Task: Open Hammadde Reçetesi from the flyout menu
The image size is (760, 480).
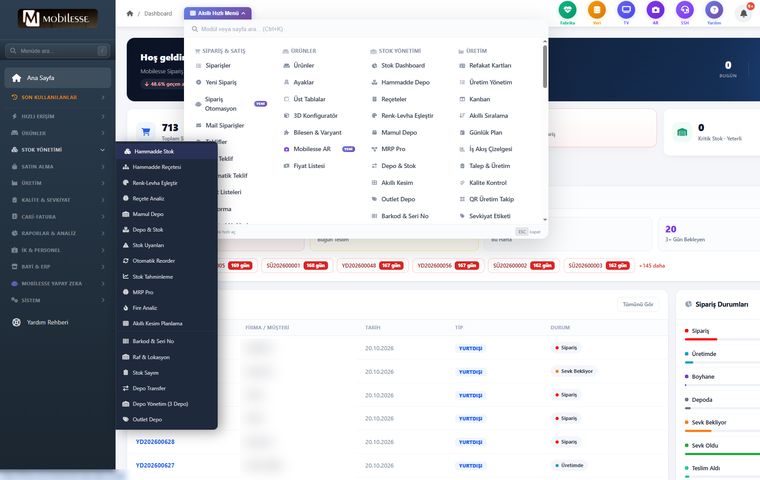Action: pos(166,167)
